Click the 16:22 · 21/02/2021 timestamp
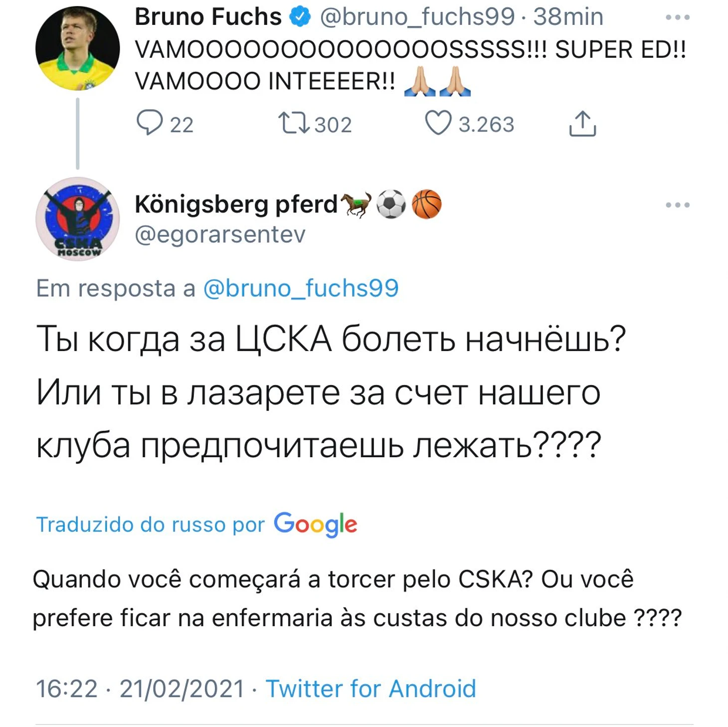 pos(140,689)
